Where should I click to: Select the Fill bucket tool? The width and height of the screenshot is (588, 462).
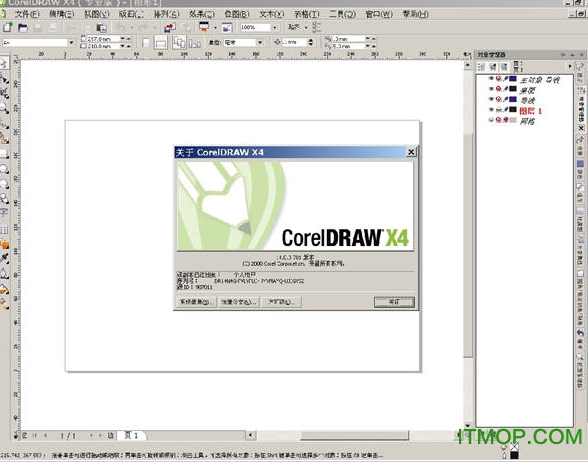pyautogui.click(x=4, y=289)
